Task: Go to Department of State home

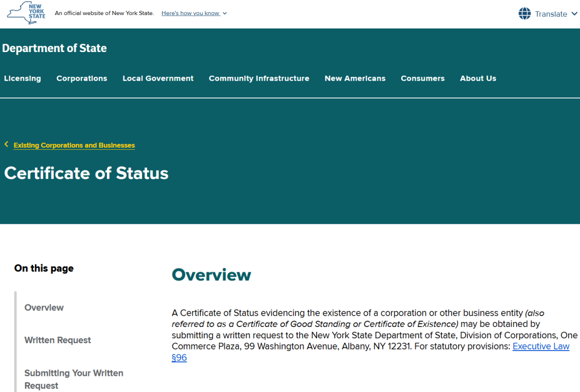Action: tap(54, 48)
